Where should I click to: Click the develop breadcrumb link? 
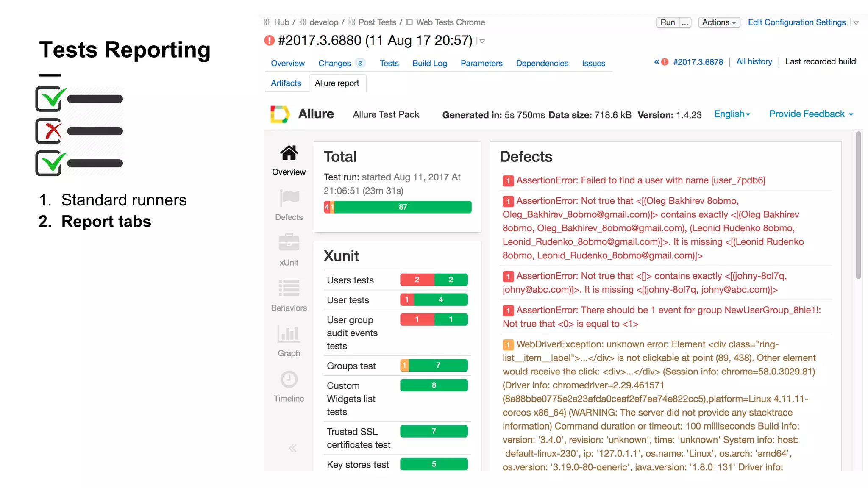coord(324,22)
